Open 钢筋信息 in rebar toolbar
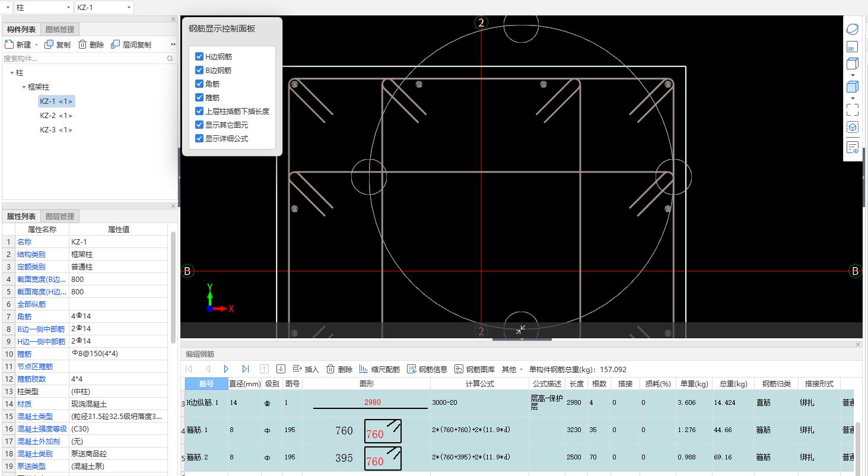868x476 pixels. [427, 369]
